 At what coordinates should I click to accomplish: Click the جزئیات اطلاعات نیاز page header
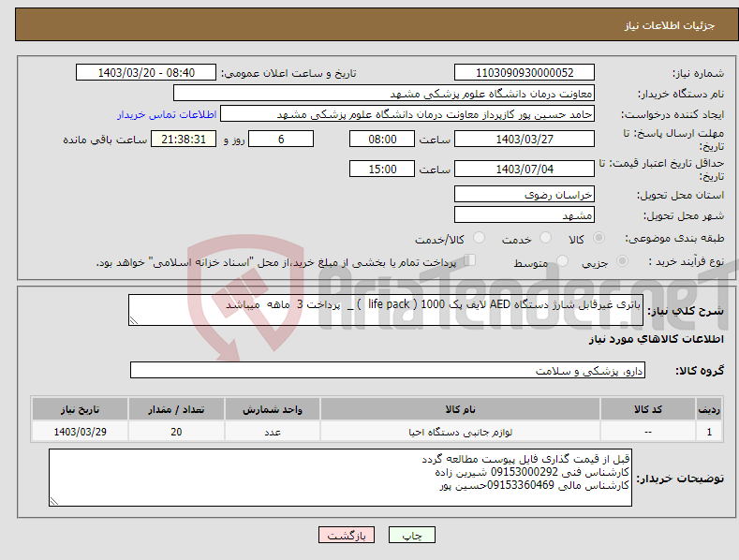coord(670,25)
